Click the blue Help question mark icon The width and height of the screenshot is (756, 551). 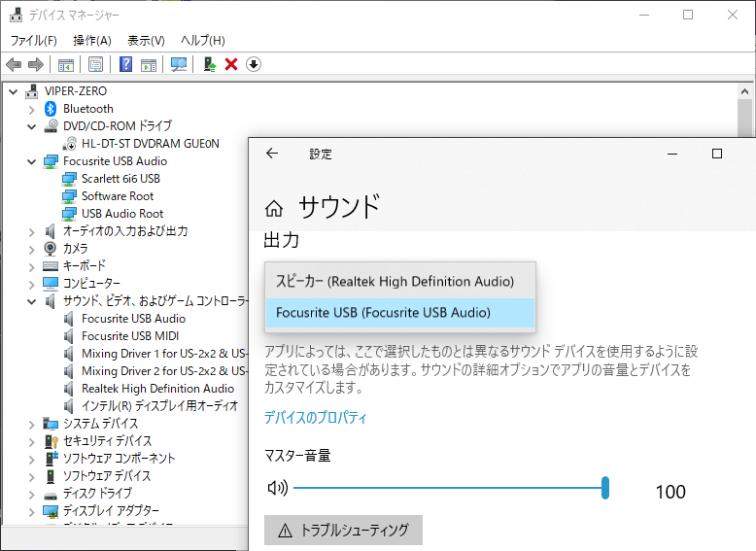[126, 64]
